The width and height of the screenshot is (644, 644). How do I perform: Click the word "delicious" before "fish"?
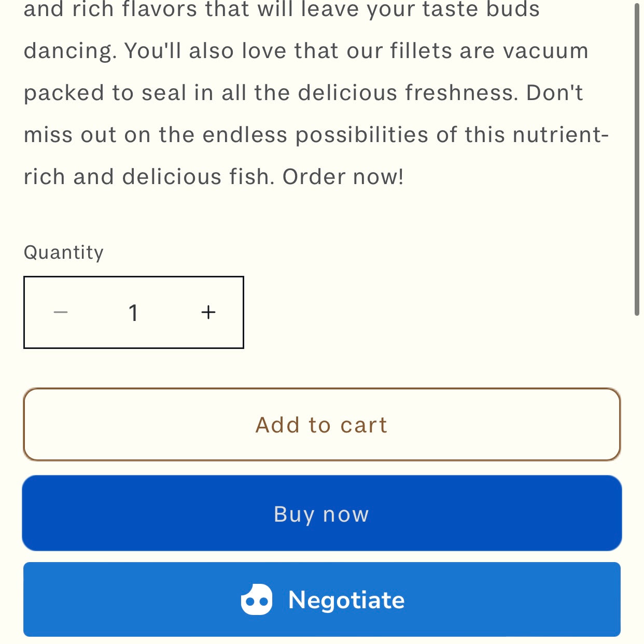(x=171, y=177)
